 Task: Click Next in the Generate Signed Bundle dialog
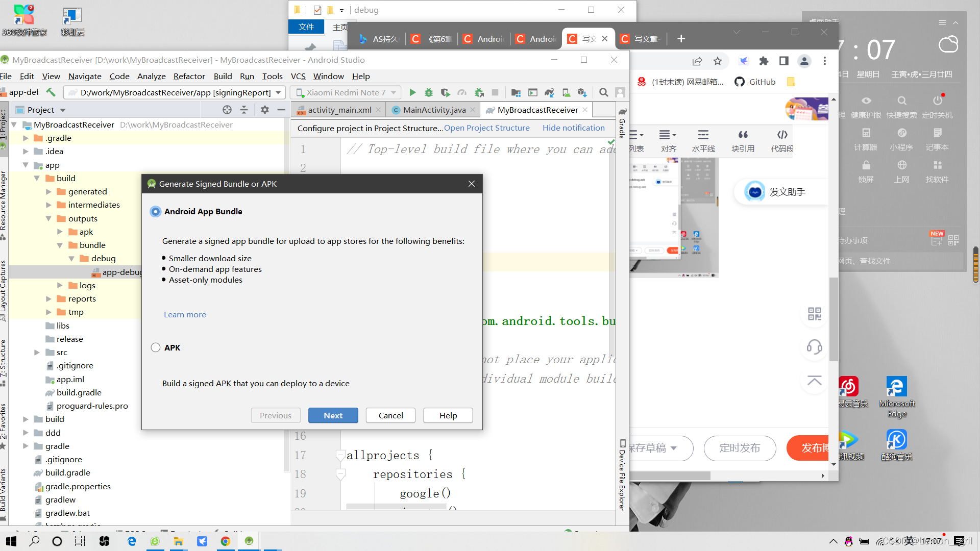(333, 415)
